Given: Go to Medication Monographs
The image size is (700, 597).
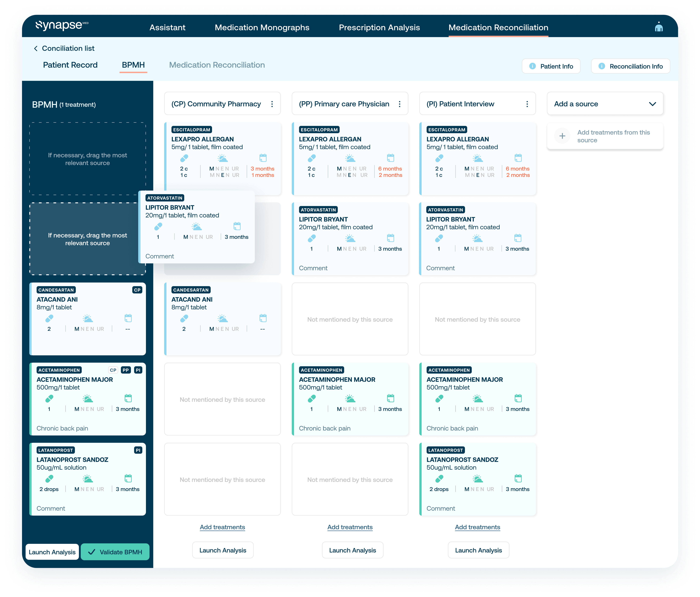Looking at the screenshot, I should tap(262, 27).
